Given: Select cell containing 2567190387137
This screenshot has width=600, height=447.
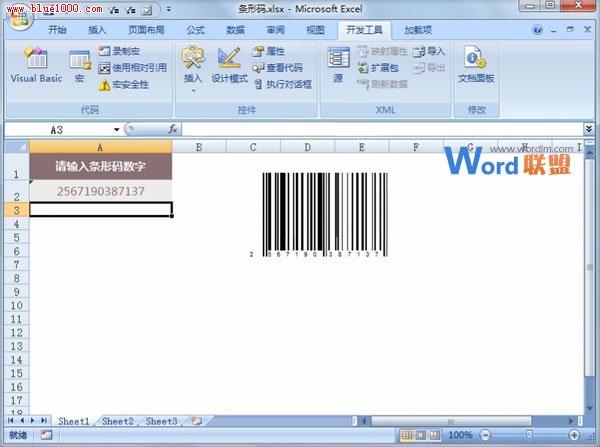Looking at the screenshot, I should click(101, 191).
